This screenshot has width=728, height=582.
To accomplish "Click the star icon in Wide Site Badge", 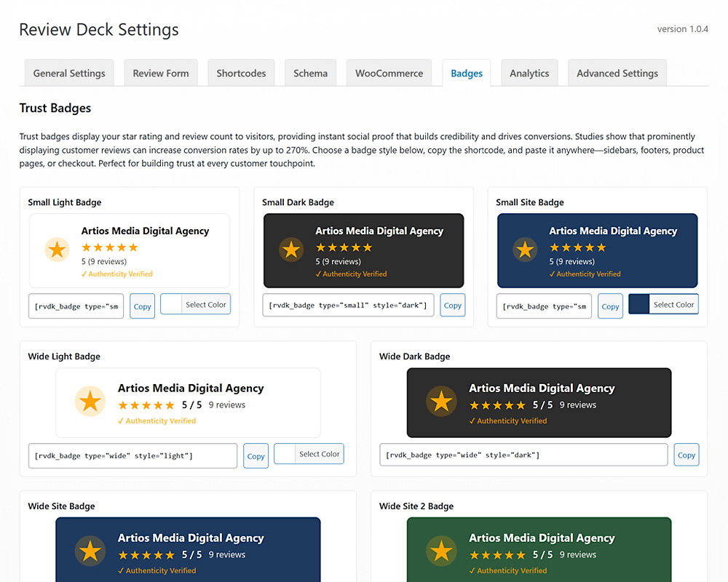I will 90,550.
